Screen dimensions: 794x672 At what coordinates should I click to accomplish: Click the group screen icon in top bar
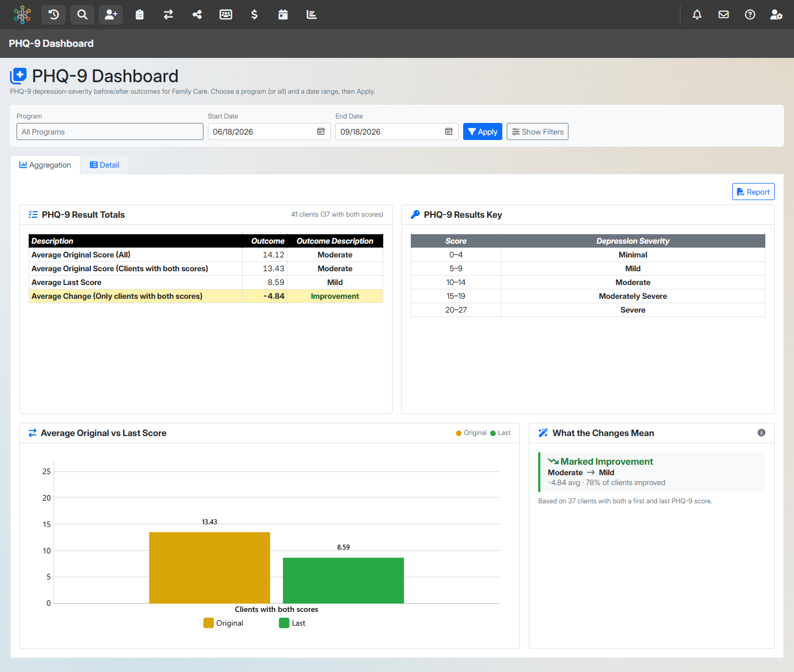tap(226, 15)
